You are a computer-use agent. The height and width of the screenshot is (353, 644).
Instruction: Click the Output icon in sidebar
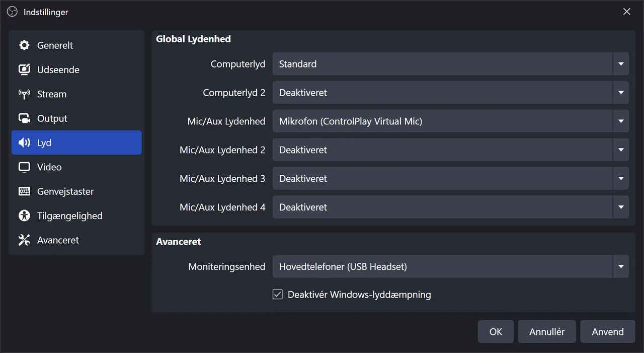tap(24, 118)
